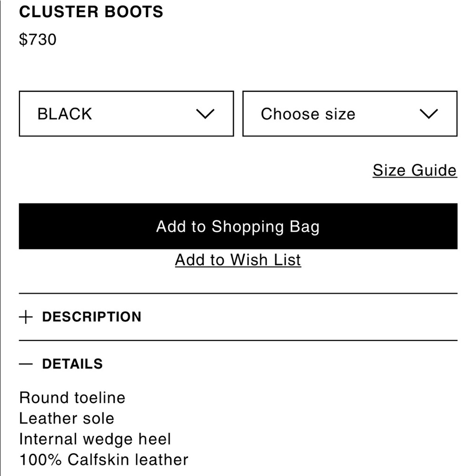
Task: Open the BLACK color selection dropdown
Action: [126, 113]
